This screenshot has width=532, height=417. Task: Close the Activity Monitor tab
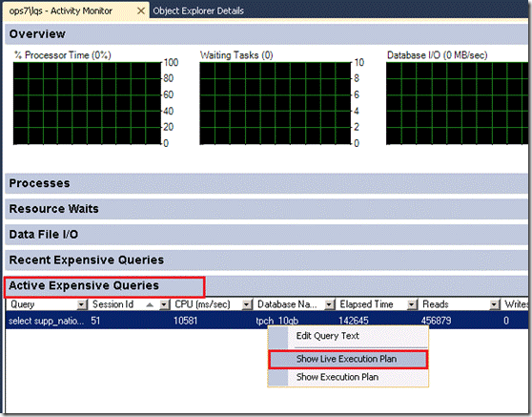tap(141, 10)
